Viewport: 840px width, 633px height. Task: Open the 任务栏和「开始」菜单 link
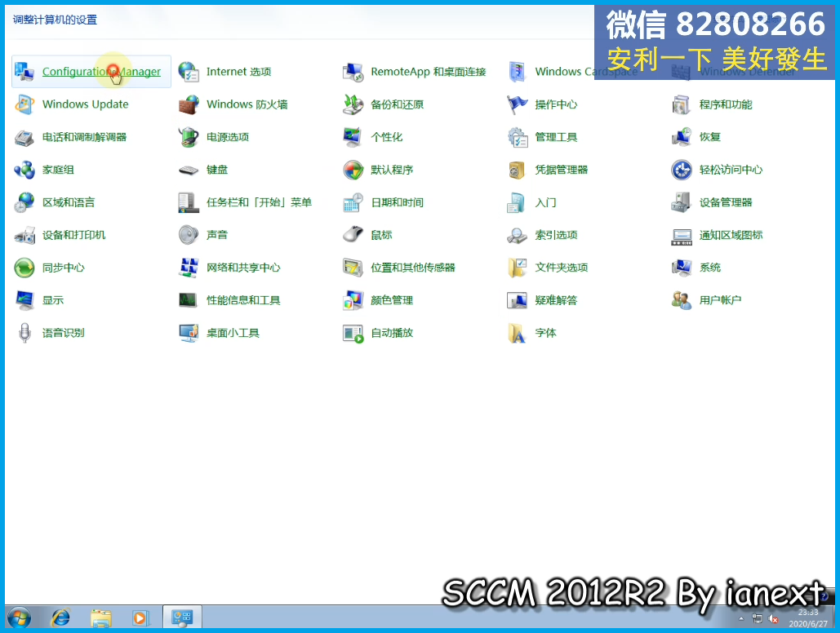(x=260, y=202)
